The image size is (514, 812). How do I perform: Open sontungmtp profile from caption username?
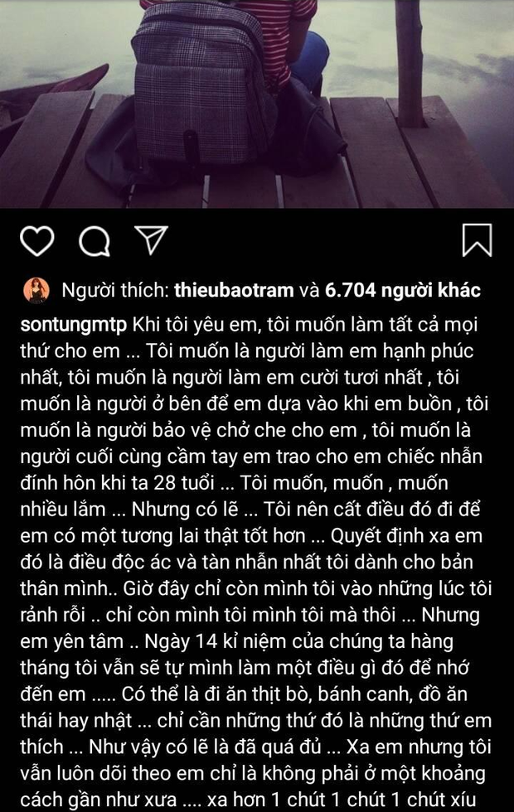pyautogui.click(x=73, y=325)
